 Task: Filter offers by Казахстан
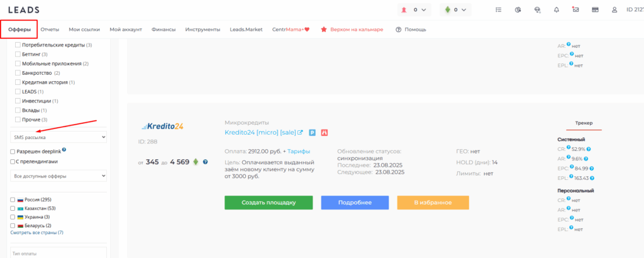[13, 208]
